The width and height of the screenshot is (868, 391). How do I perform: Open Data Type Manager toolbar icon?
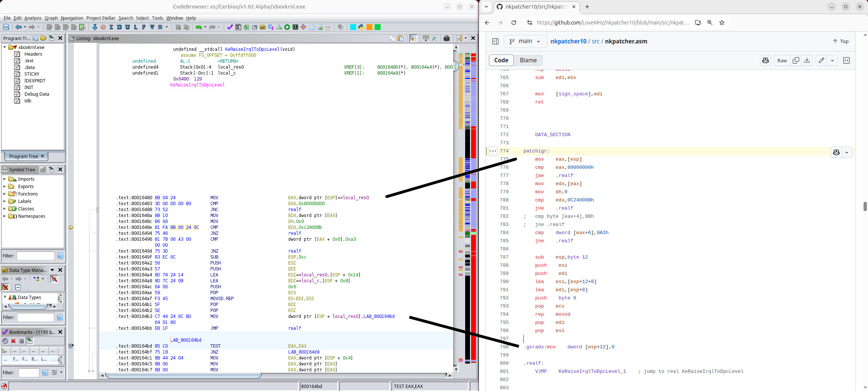click(263, 27)
